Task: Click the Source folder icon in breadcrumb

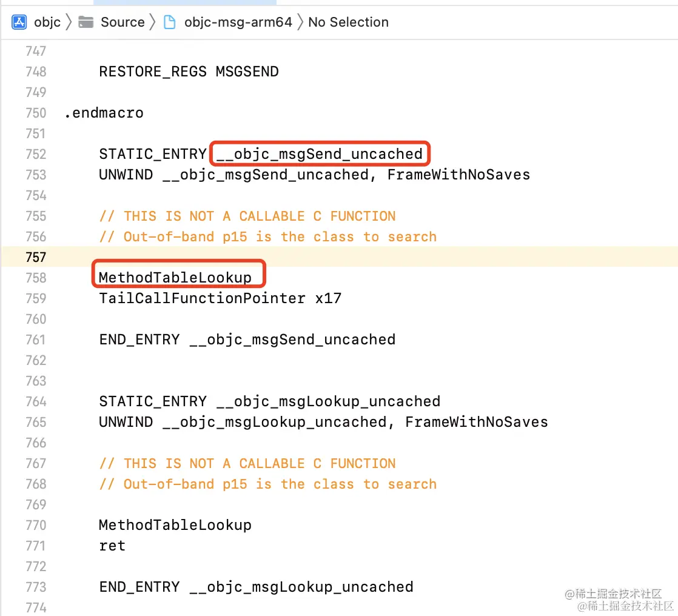Action: point(86,22)
